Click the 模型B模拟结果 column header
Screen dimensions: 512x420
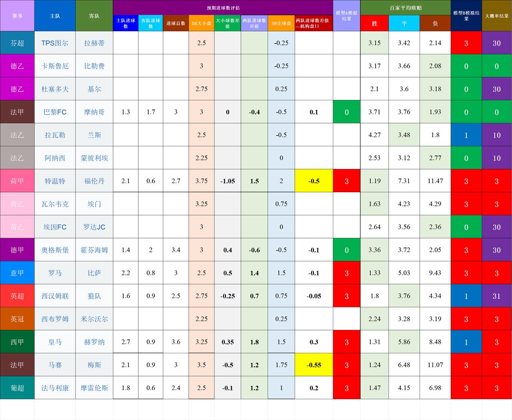[x=466, y=15]
